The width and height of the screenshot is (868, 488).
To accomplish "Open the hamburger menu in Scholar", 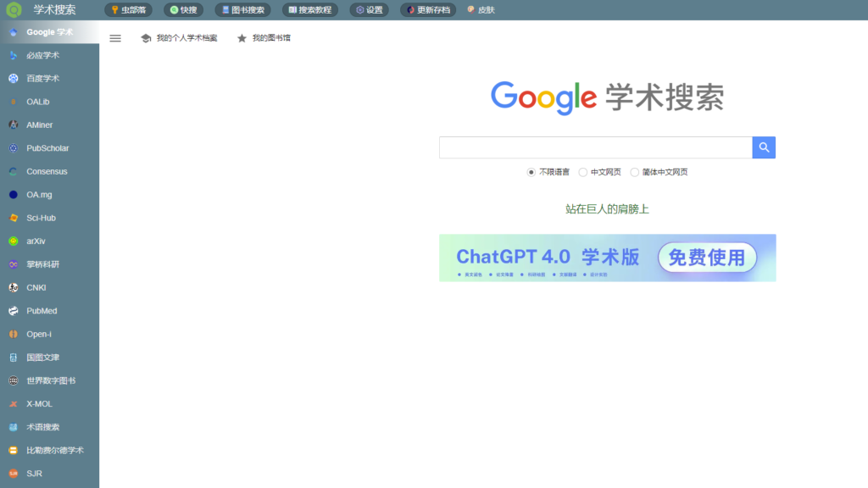I will (115, 38).
